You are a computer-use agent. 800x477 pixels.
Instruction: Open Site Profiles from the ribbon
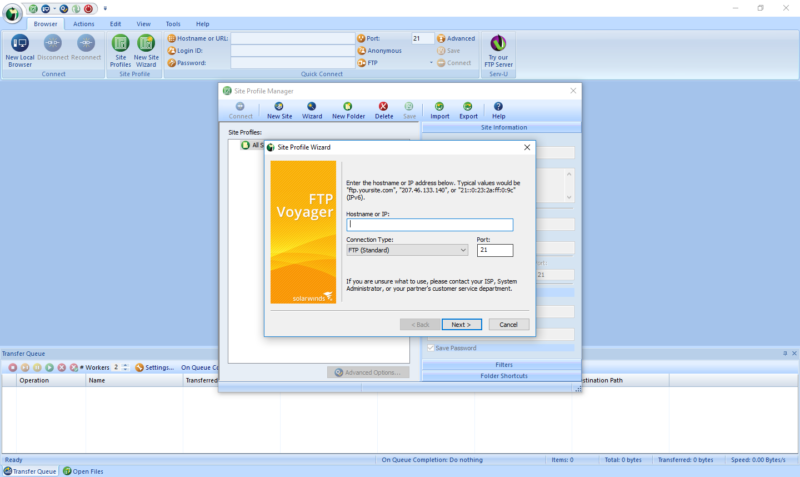point(120,51)
